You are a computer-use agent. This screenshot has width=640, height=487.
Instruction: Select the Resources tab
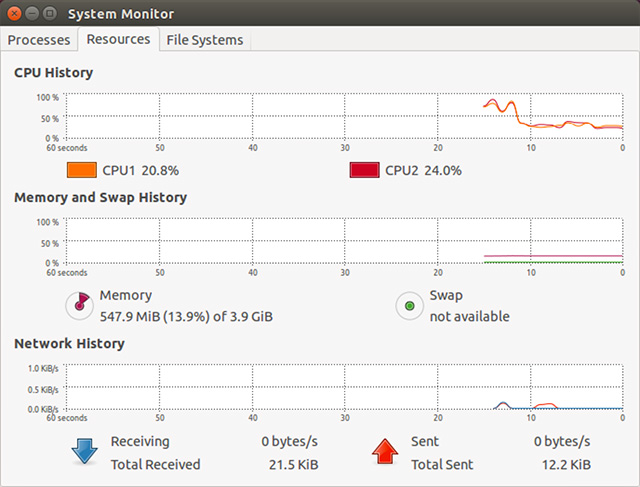tap(118, 39)
